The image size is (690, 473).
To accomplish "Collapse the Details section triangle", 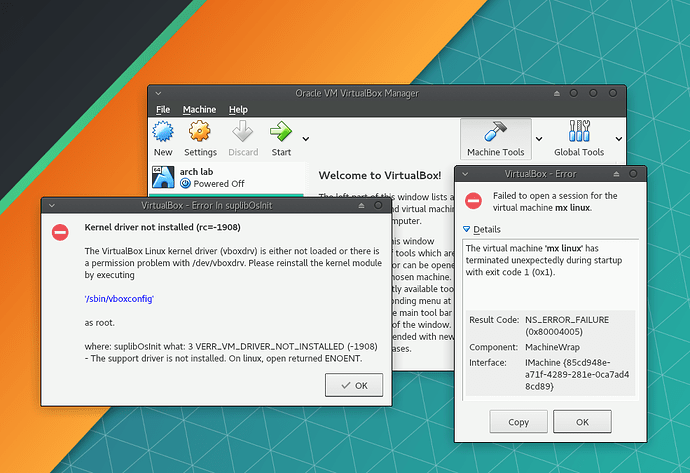I will pyautogui.click(x=466, y=229).
